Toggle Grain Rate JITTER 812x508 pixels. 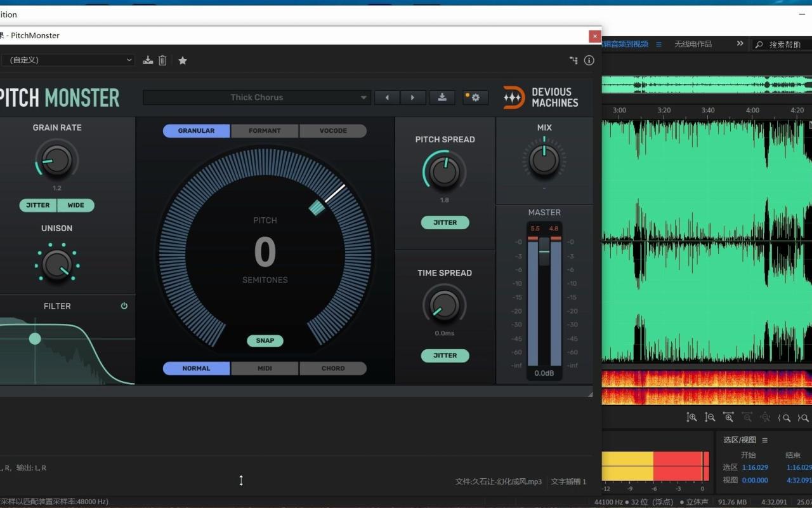tap(38, 205)
